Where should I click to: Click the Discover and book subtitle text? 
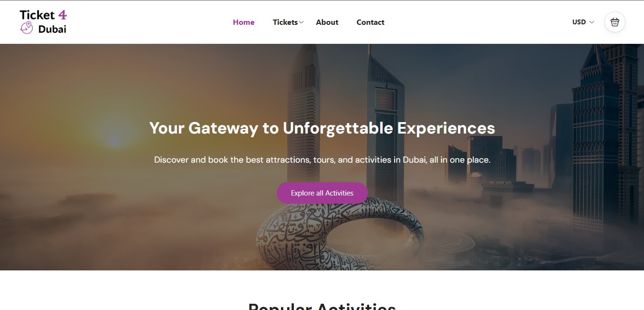(322, 160)
